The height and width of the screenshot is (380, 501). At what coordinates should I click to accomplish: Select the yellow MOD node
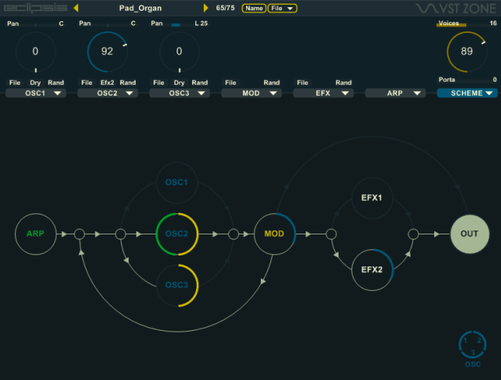tap(274, 234)
